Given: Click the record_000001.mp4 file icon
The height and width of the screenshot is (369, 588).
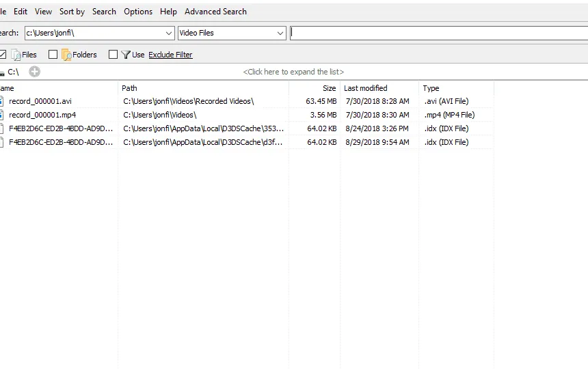Looking at the screenshot, I should click(x=2, y=115).
